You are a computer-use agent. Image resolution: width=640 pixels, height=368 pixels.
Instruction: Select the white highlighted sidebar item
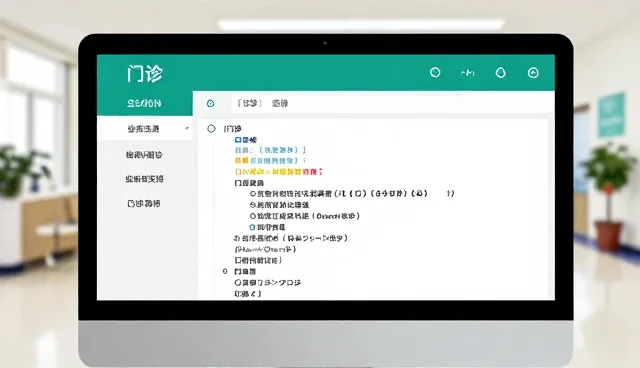144,129
